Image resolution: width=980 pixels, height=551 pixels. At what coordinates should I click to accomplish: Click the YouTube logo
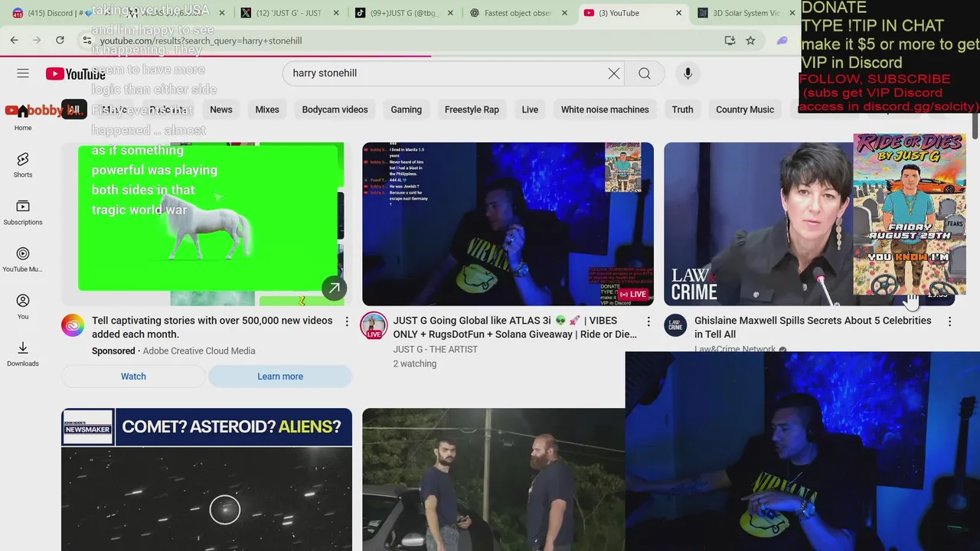pos(75,73)
